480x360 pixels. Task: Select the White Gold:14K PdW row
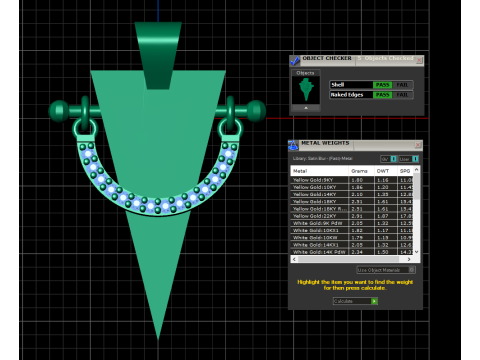click(352, 252)
